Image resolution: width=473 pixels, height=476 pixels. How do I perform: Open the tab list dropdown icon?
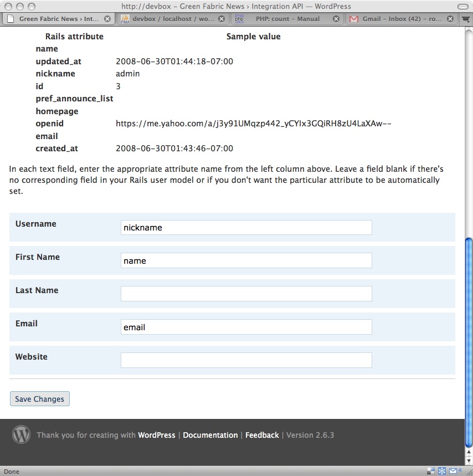tap(465, 19)
